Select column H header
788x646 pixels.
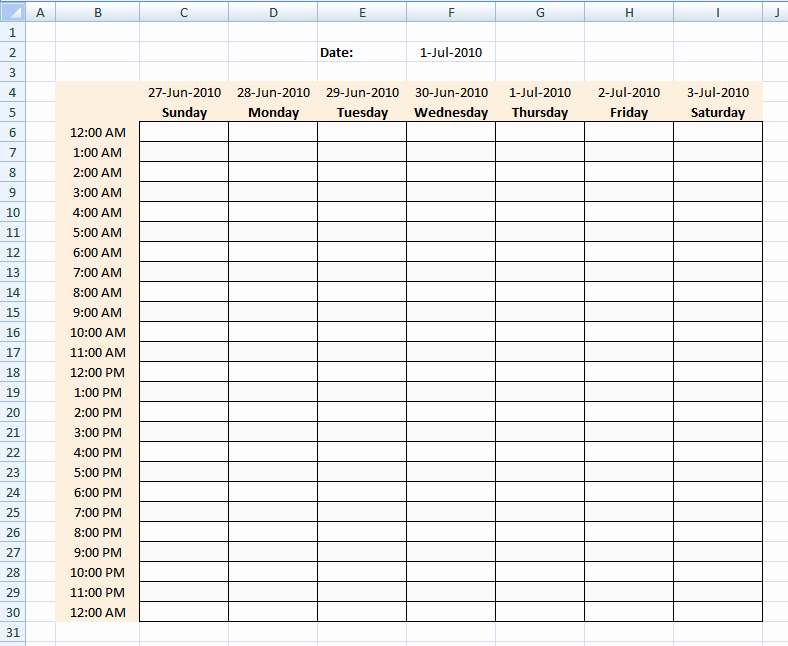629,12
